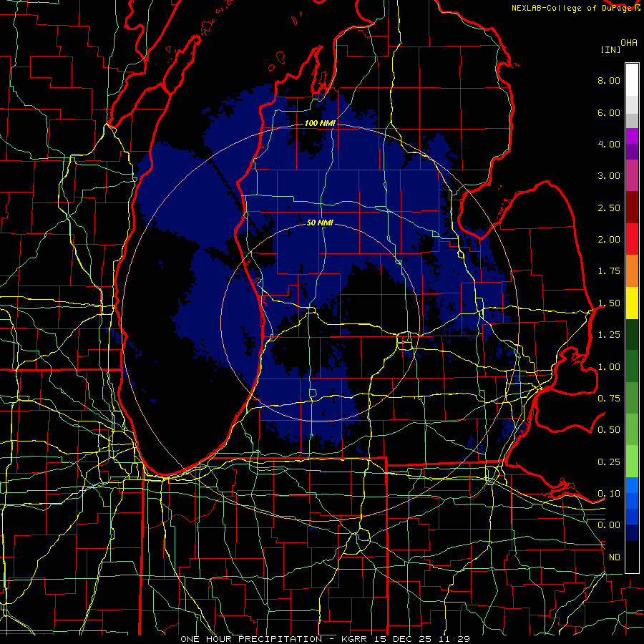Click the ONE HOUR PRECIPITATION title text
The height and width of the screenshot is (644, 644).
pos(251,639)
